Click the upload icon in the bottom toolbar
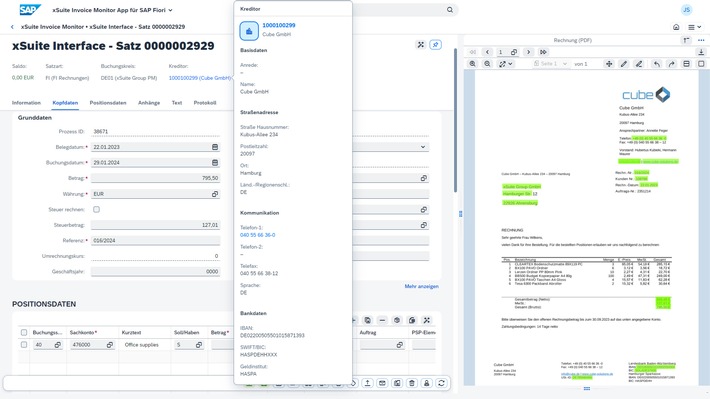The height and width of the screenshot is (399, 710). pos(367,383)
